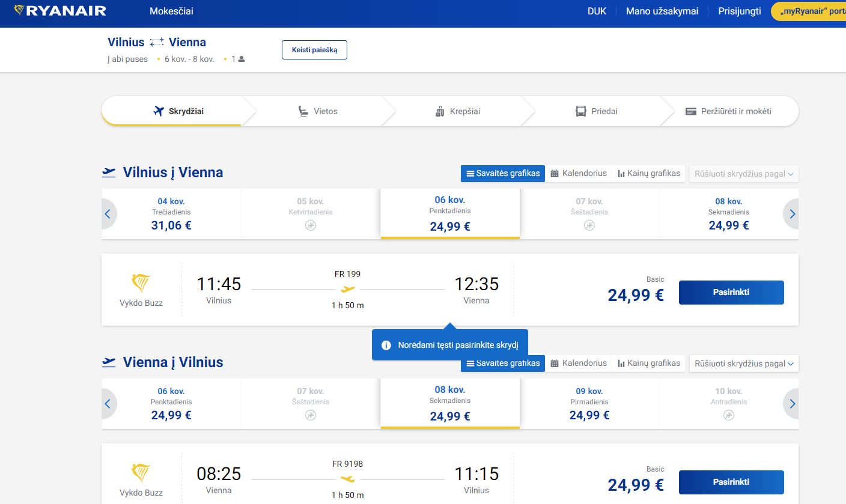Click the passenger icon in search summary
This screenshot has width=846, height=504.
[242, 59]
